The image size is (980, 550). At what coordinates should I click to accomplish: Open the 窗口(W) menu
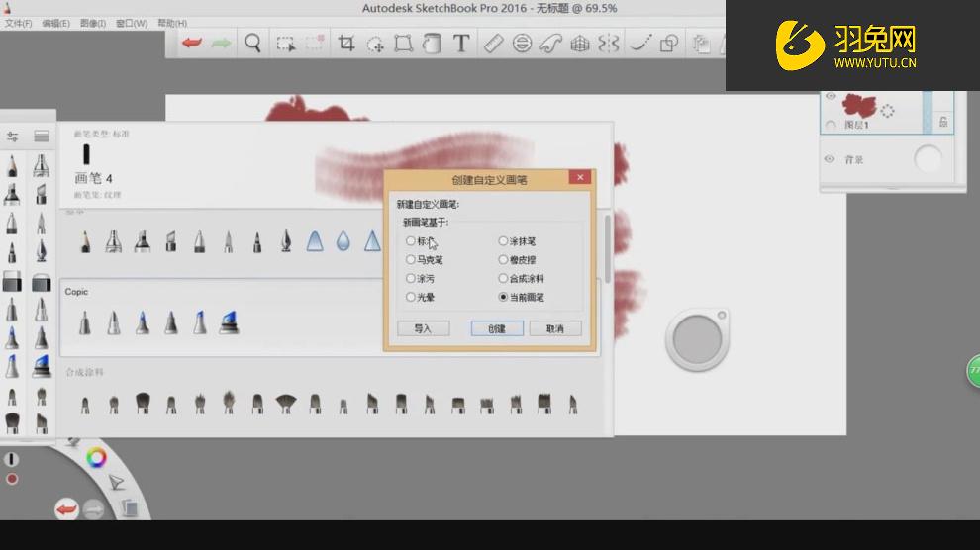[x=132, y=23]
